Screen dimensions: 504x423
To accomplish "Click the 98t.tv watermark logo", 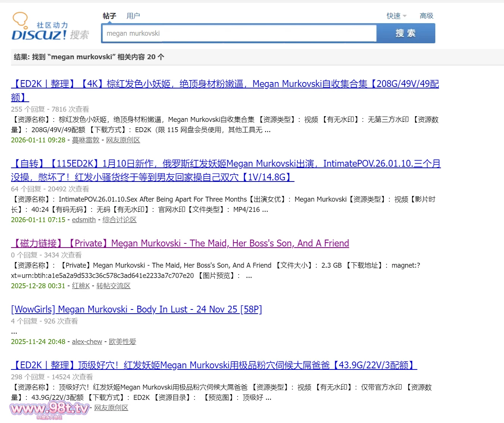I will coord(49,409).
